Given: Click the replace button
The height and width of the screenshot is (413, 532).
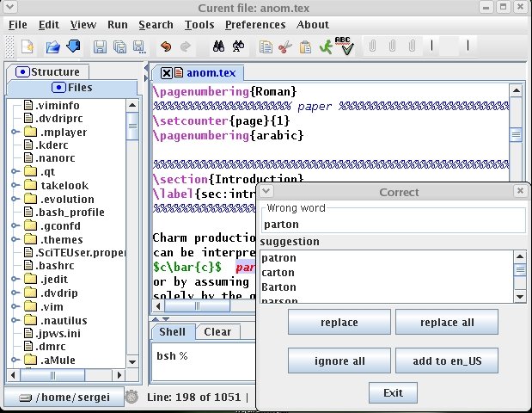Looking at the screenshot, I should coord(339,322).
